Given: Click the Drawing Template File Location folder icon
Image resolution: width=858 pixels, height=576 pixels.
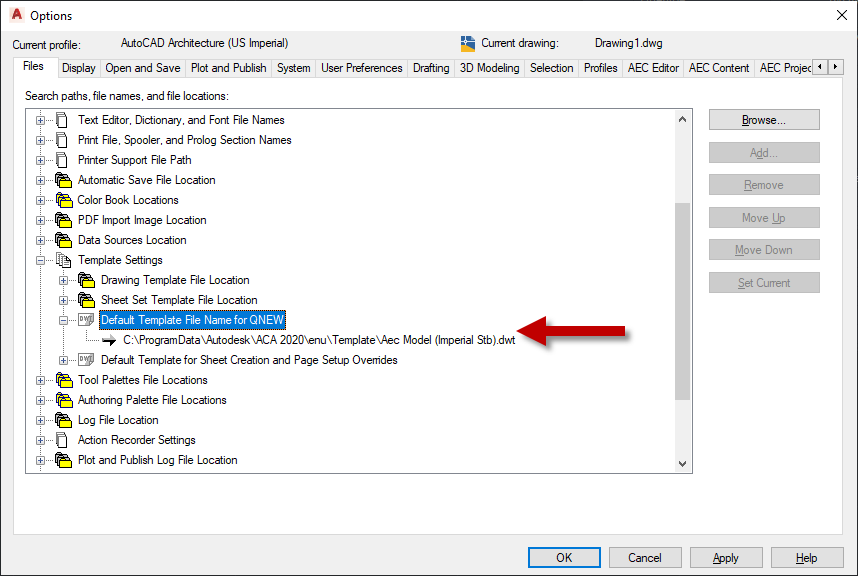Looking at the screenshot, I should point(86,280).
